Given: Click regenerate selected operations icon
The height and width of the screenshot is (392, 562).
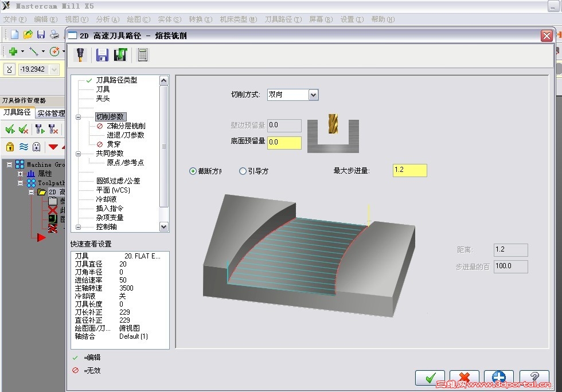Looking at the screenshot, I should click(x=40, y=129).
